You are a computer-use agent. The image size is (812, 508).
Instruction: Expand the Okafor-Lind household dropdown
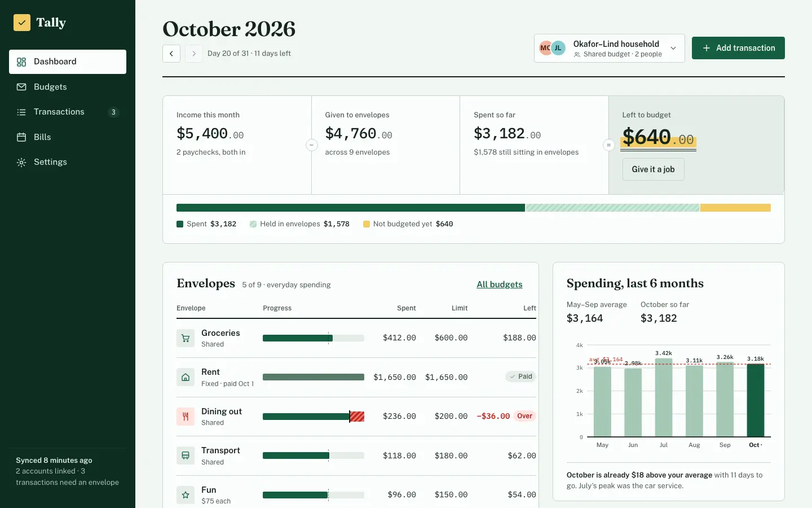pyautogui.click(x=610, y=48)
